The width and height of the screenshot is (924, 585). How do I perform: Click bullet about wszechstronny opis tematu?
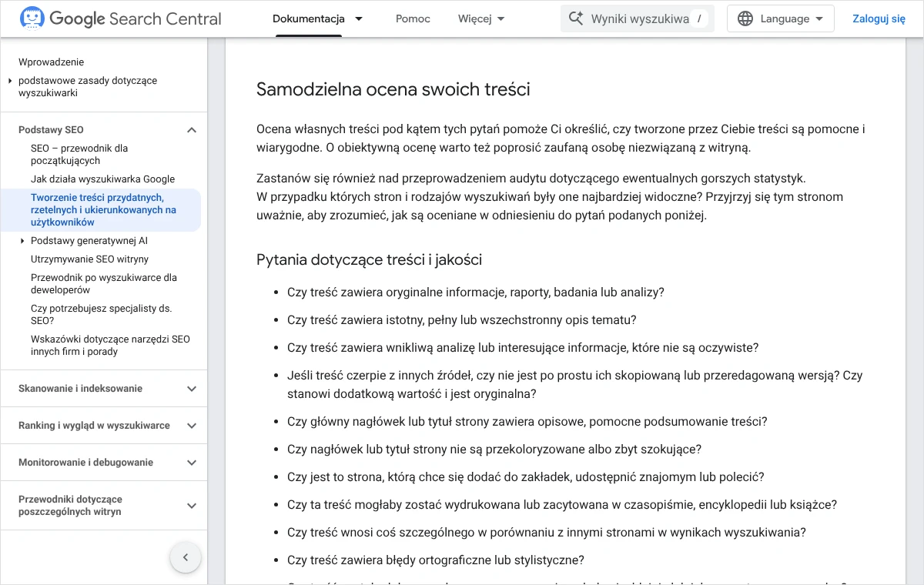tap(461, 320)
